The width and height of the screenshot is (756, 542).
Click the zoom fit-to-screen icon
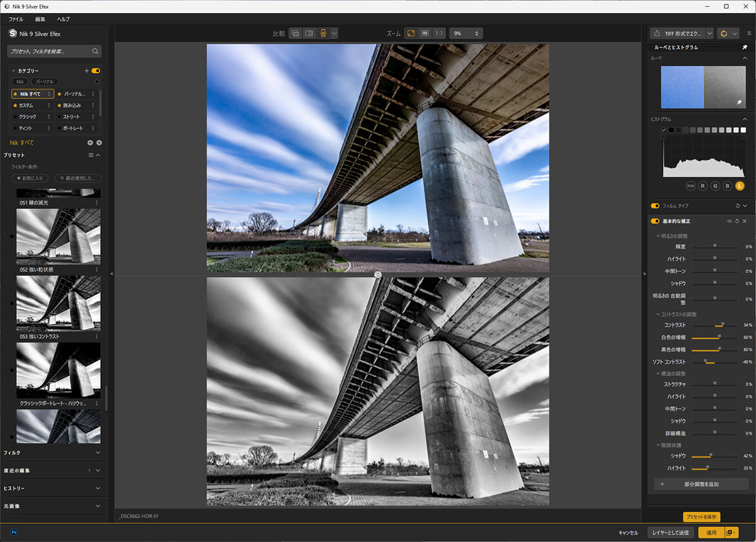point(411,33)
